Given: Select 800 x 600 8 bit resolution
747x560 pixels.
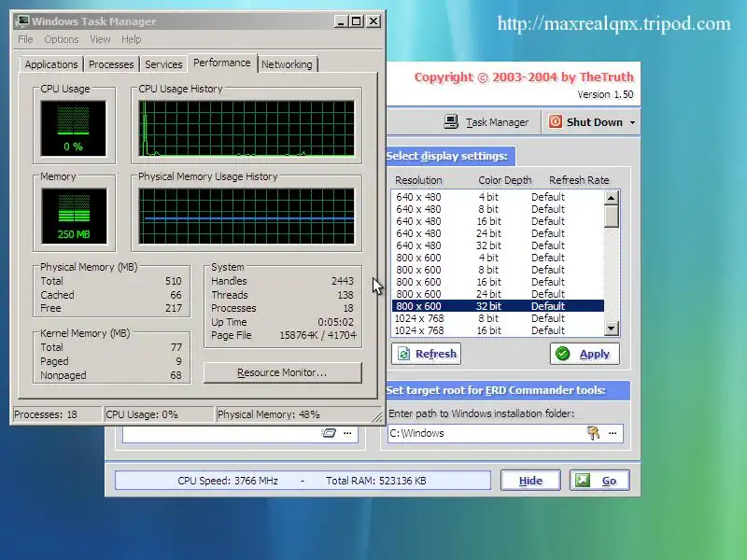Looking at the screenshot, I should [x=498, y=270].
